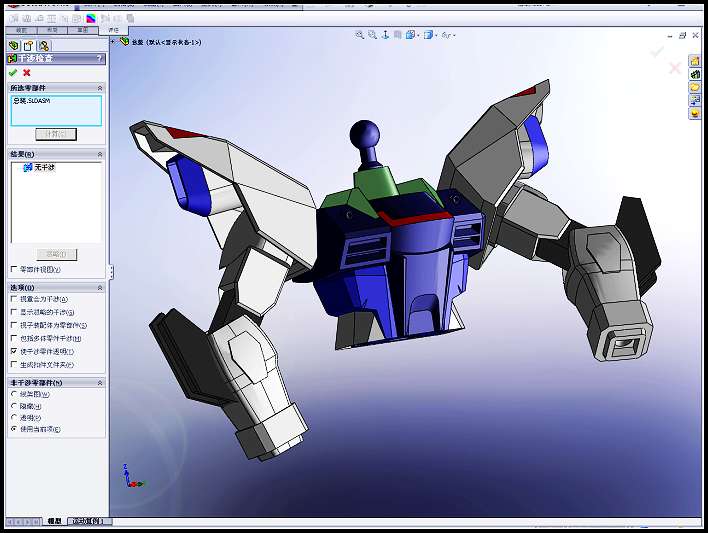Click the Previous View icon in the view toolbar

click(385, 35)
